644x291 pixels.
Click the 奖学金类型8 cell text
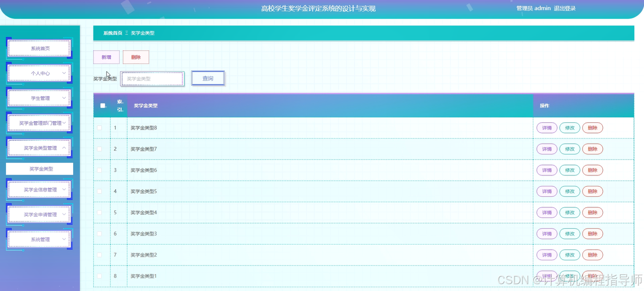coord(143,128)
